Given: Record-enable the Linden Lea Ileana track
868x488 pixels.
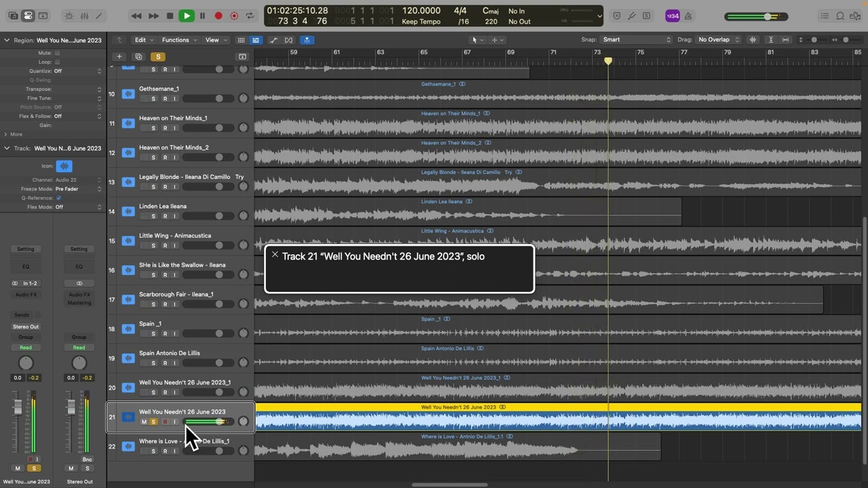Looking at the screenshot, I should (164, 216).
